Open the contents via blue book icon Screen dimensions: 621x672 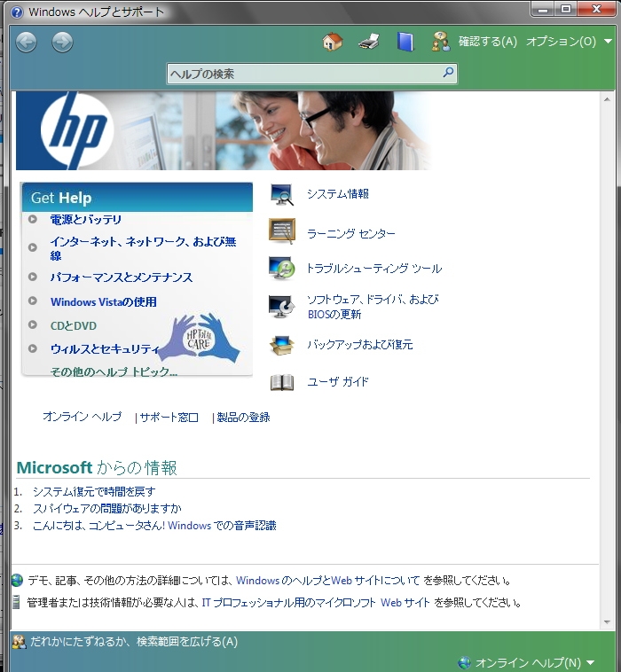(x=405, y=42)
